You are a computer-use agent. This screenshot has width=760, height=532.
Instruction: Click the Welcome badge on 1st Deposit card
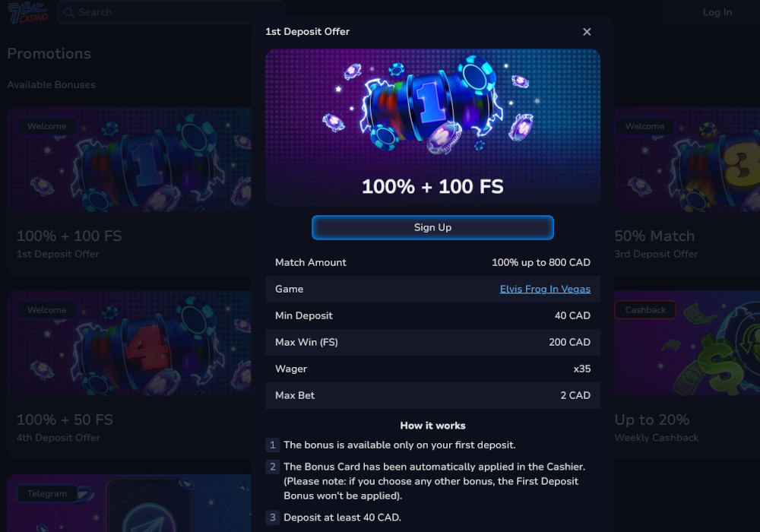46,126
